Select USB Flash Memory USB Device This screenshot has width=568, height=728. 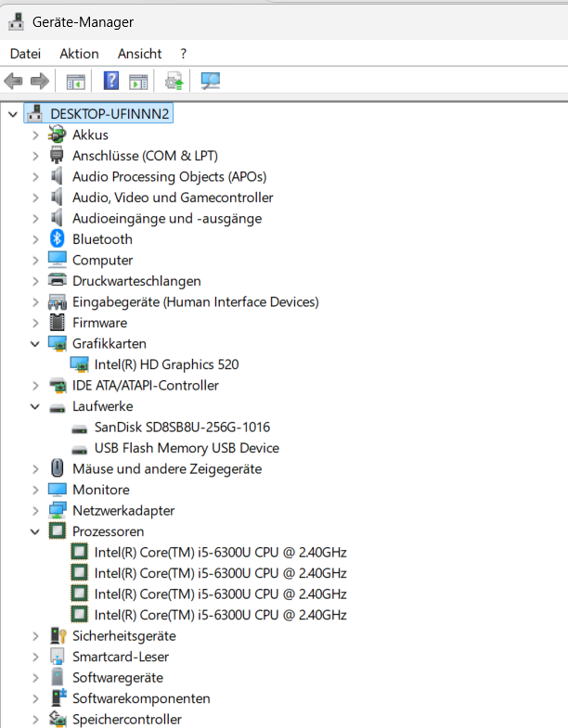[x=187, y=448]
